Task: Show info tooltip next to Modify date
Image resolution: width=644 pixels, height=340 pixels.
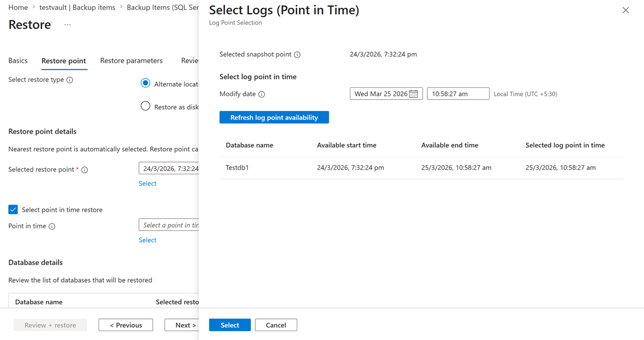Action: (x=262, y=94)
